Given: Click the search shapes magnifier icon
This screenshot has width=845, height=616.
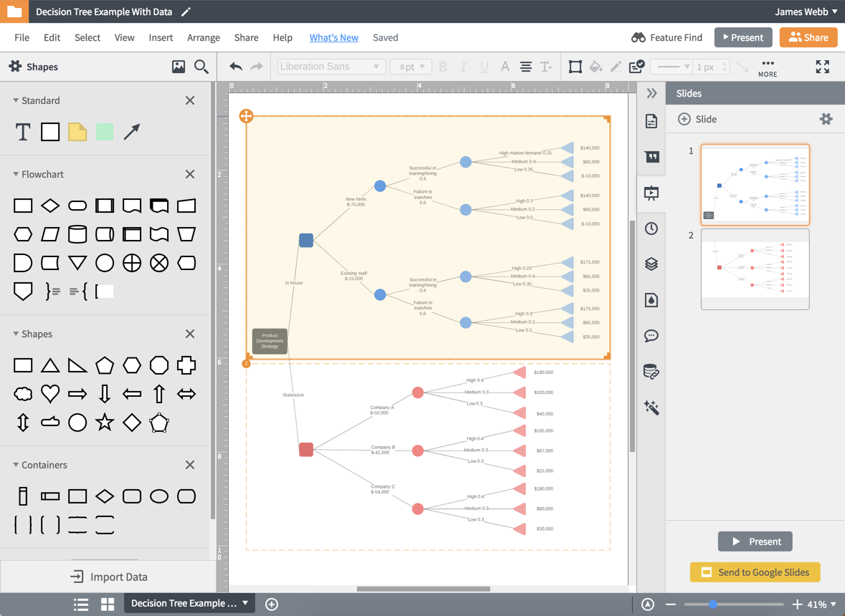Looking at the screenshot, I should pyautogui.click(x=201, y=67).
